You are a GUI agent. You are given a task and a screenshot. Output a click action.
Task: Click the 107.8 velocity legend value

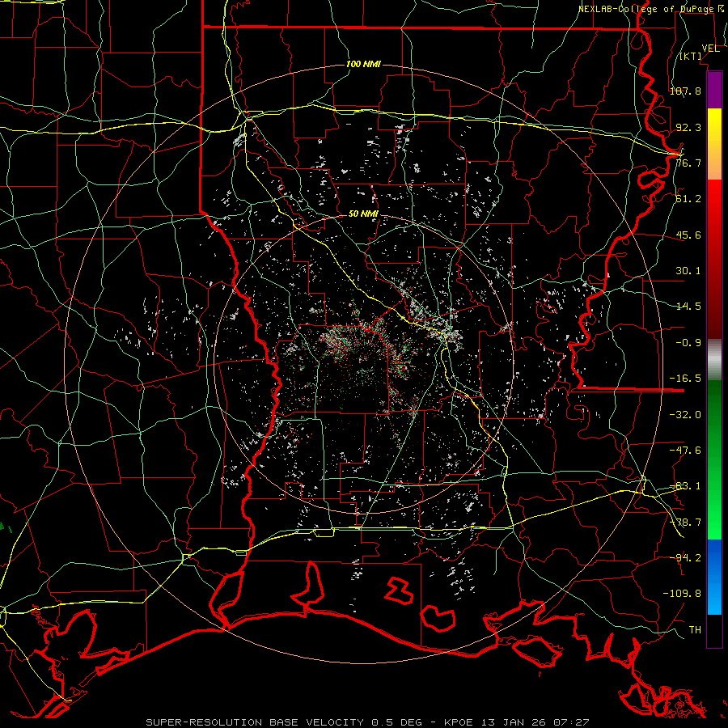685,91
